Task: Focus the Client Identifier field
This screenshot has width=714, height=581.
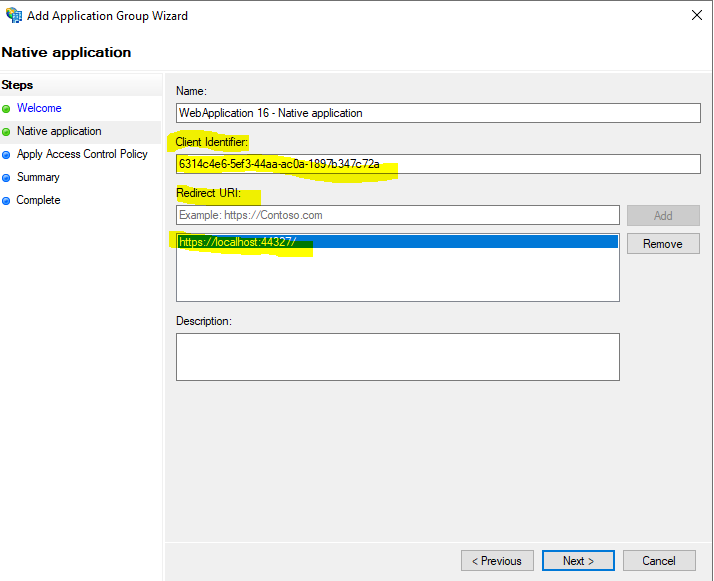Action: [438, 164]
